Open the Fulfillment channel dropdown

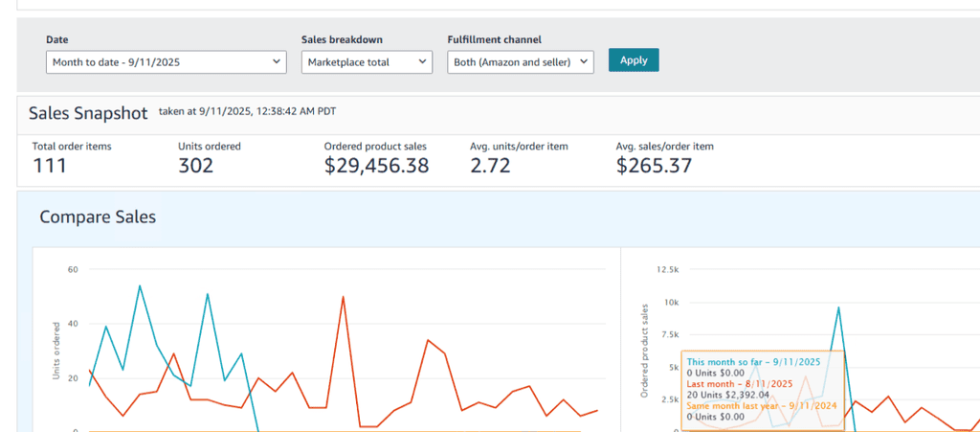pyautogui.click(x=520, y=62)
